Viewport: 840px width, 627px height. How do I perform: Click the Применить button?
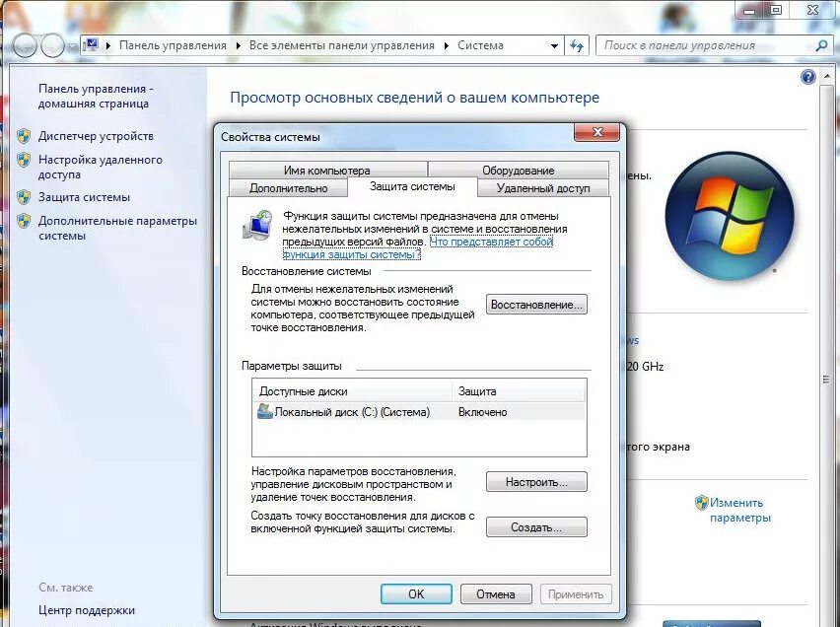[x=576, y=593]
